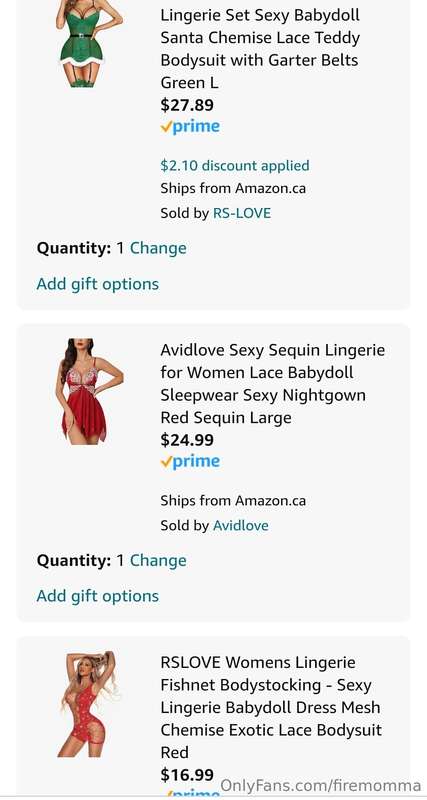This screenshot has width=427, height=800.
Task: Open the Avidlove seller link
Action: [x=241, y=525]
